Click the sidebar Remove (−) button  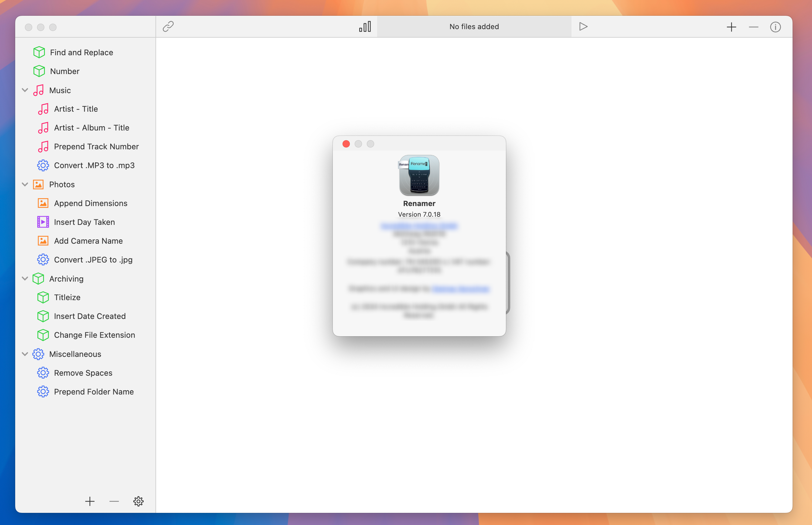click(x=114, y=501)
